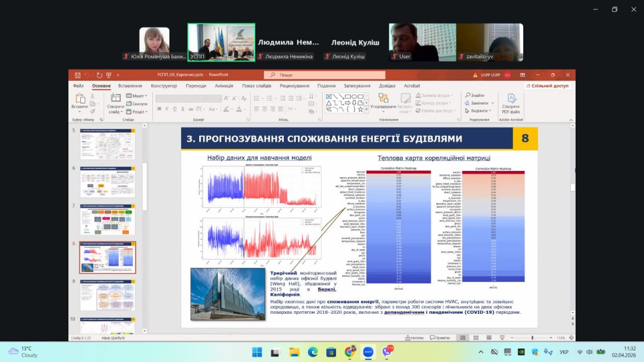Open Viber from the taskbar
The image size is (644, 362).
(387, 352)
